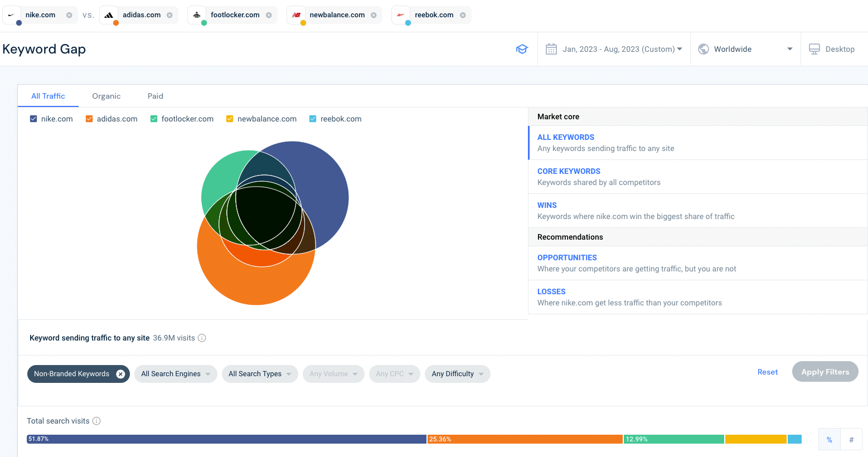Switch to the Organic tab
This screenshot has width=868, height=457.
tap(106, 96)
